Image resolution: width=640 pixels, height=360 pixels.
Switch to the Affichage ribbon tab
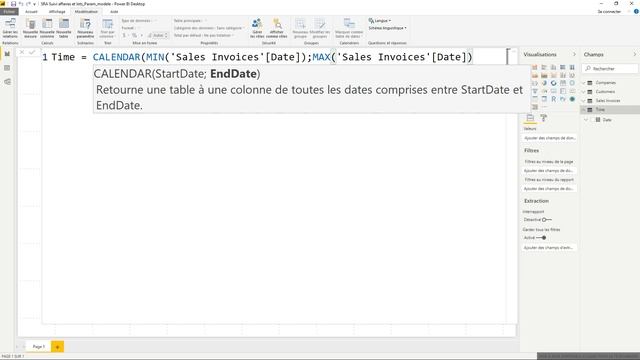pos(57,11)
